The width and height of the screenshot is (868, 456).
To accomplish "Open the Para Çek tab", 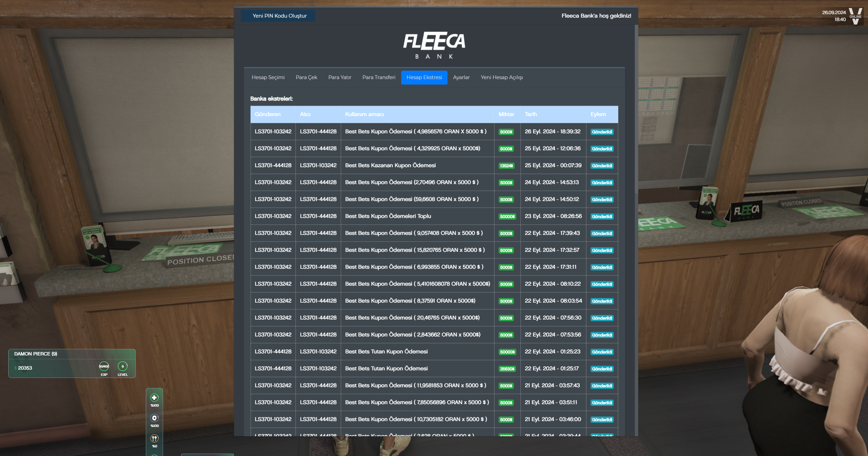I will pyautogui.click(x=306, y=77).
